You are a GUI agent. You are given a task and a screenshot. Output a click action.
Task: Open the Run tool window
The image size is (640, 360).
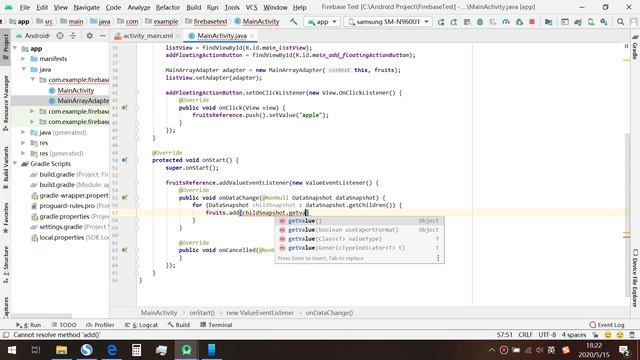point(29,325)
